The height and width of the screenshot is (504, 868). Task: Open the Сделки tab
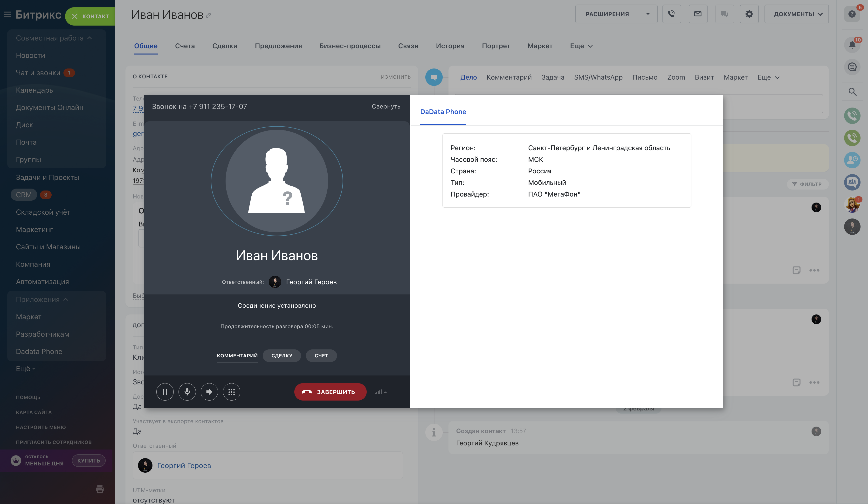(225, 46)
